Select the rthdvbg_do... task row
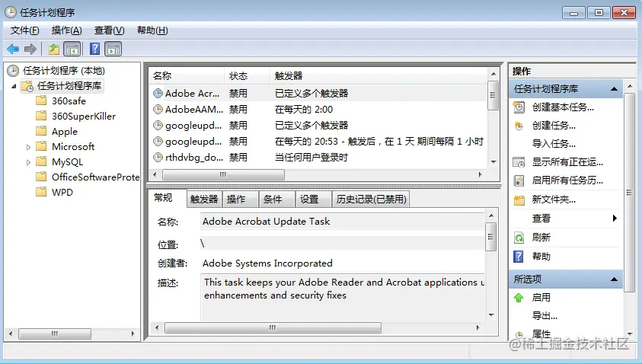Image resolution: width=642 pixels, height=364 pixels. 318,157
